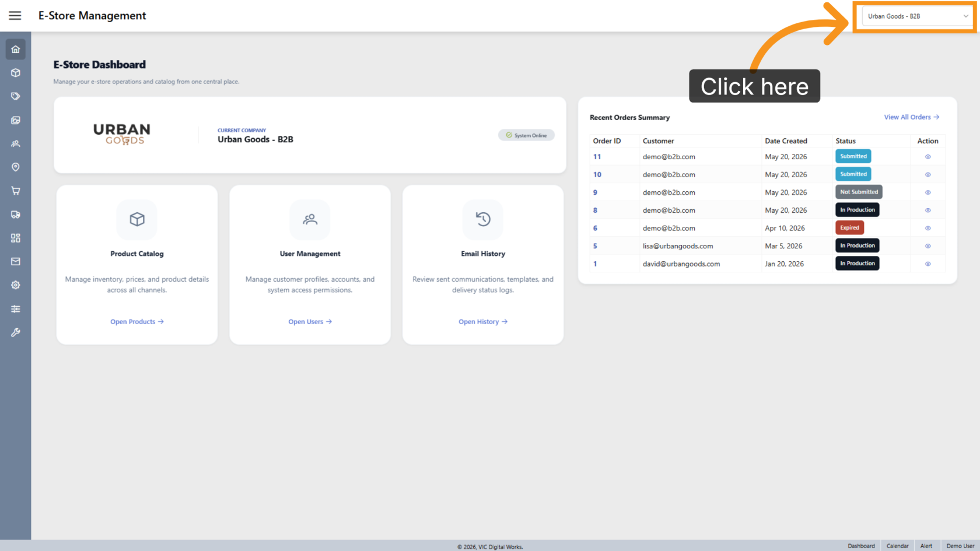Open the grid layout sidebar icon

(x=16, y=238)
